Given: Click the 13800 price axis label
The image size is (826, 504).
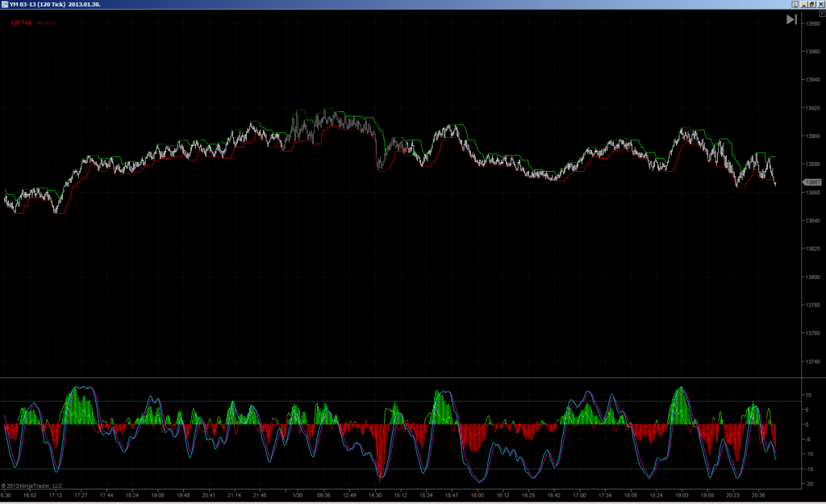Looking at the screenshot, I should point(812,277).
